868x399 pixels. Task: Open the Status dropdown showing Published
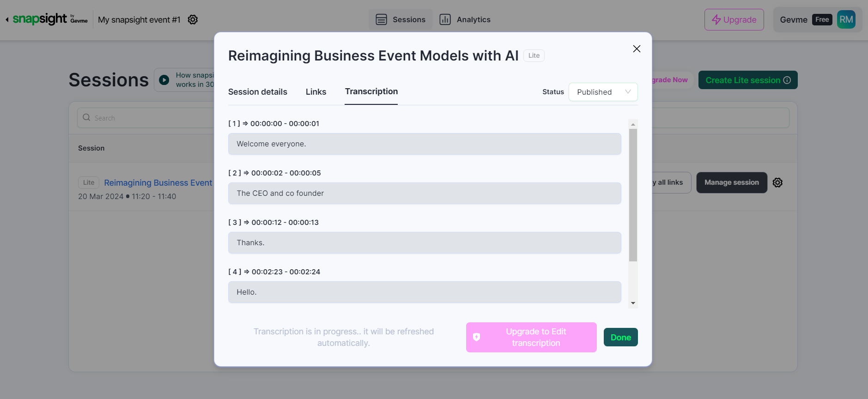603,92
